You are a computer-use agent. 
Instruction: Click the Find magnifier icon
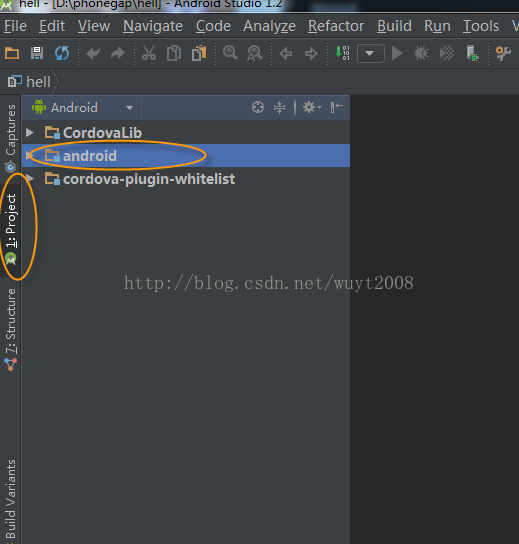[230, 53]
